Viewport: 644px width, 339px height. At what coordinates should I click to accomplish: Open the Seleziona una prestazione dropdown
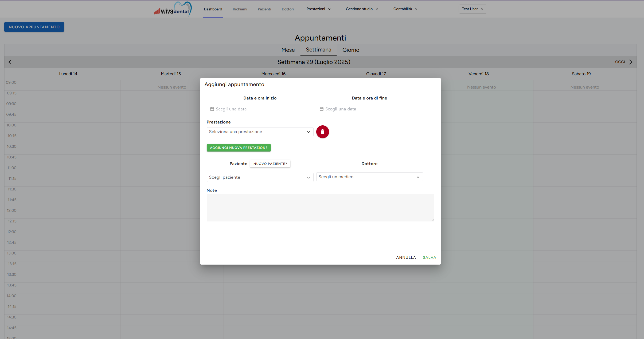pyautogui.click(x=260, y=132)
